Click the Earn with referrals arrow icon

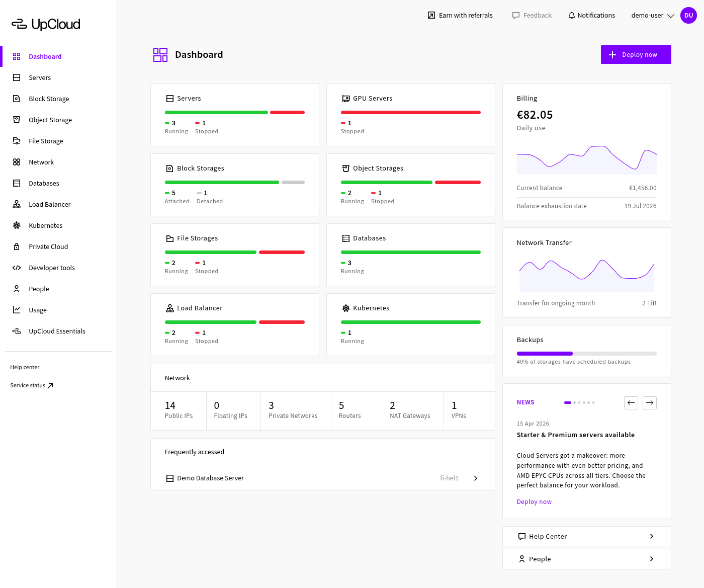point(431,15)
